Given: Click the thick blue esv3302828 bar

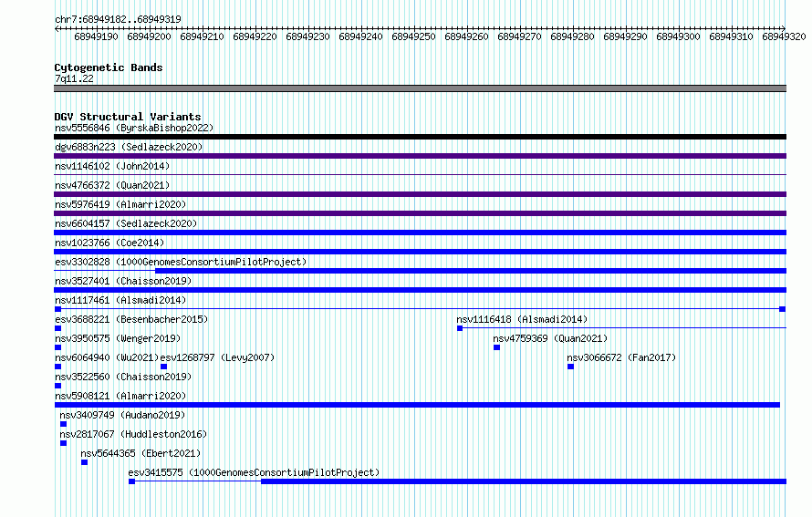Looking at the screenshot, I should click(x=471, y=271).
